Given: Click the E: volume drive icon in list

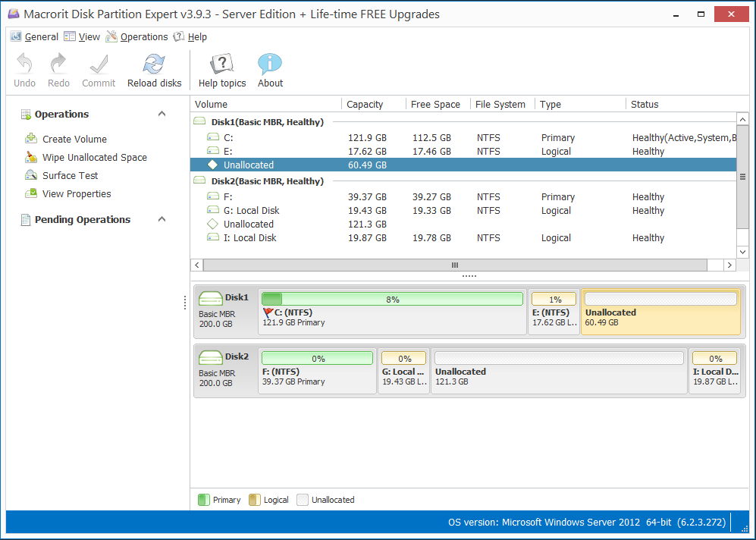Looking at the screenshot, I should pyautogui.click(x=213, y=151).
